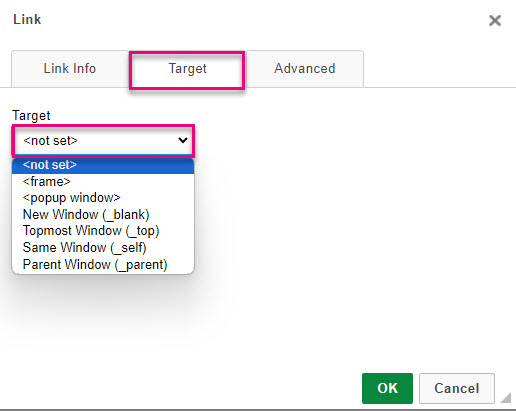Close the Link dialog with the X icon
516x411 pixels.
tap(495, 20)
